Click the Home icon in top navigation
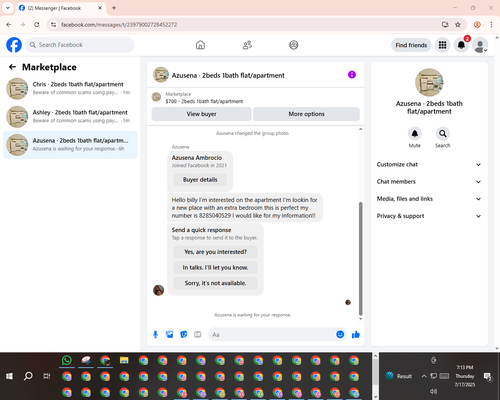The width and height of the screenshot is (500, 400). (x=200, y=45)
